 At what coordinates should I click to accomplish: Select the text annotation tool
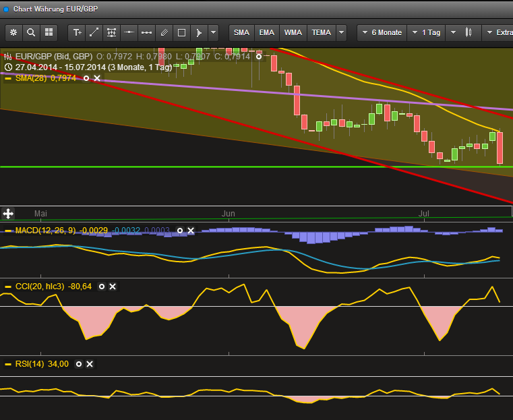[77, 32]
